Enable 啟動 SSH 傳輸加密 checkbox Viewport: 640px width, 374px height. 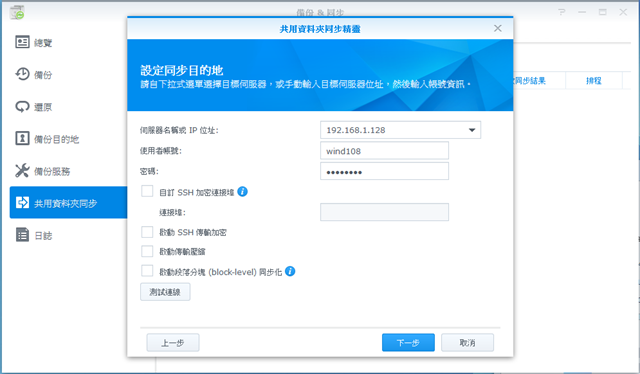(x=147, y=232)
